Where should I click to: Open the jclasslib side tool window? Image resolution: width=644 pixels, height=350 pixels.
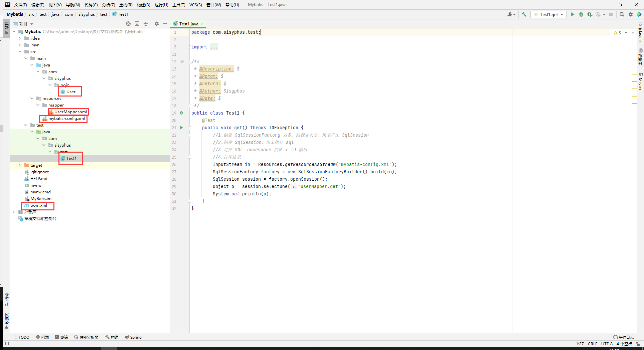[640, 32]
